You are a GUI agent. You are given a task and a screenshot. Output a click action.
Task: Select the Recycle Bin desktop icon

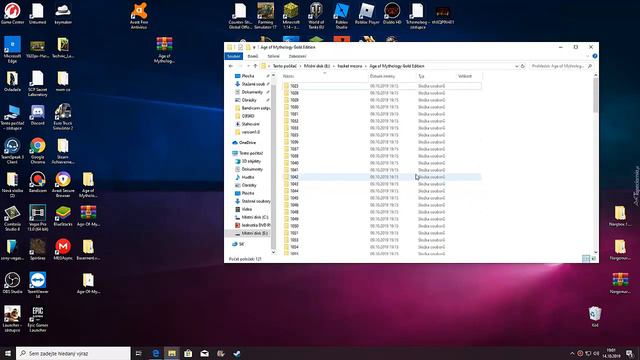click(595, 317)
